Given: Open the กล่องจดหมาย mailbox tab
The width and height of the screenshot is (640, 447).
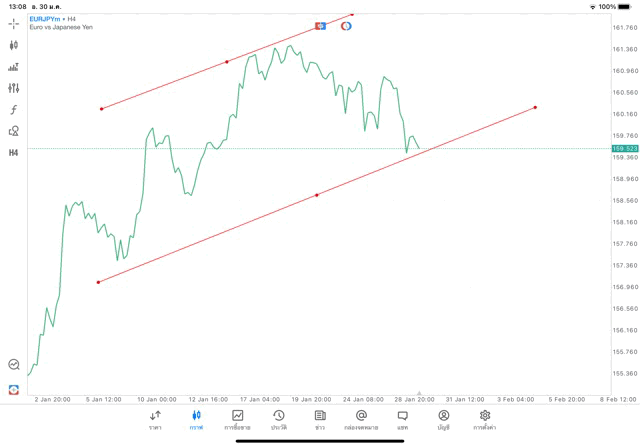Looking at the screenshot, I should pyautogui.click(x=361, y=419).
